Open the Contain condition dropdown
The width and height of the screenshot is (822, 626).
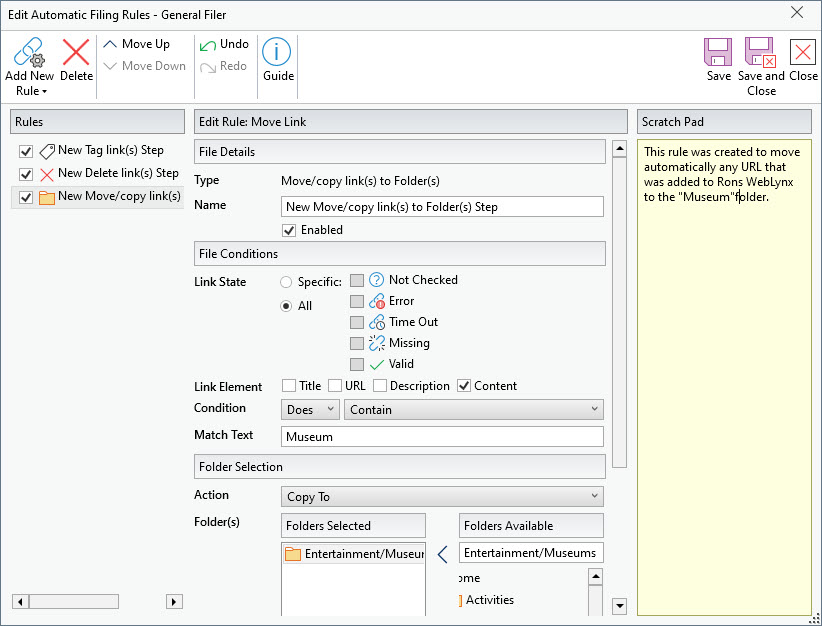coord(473,409)
